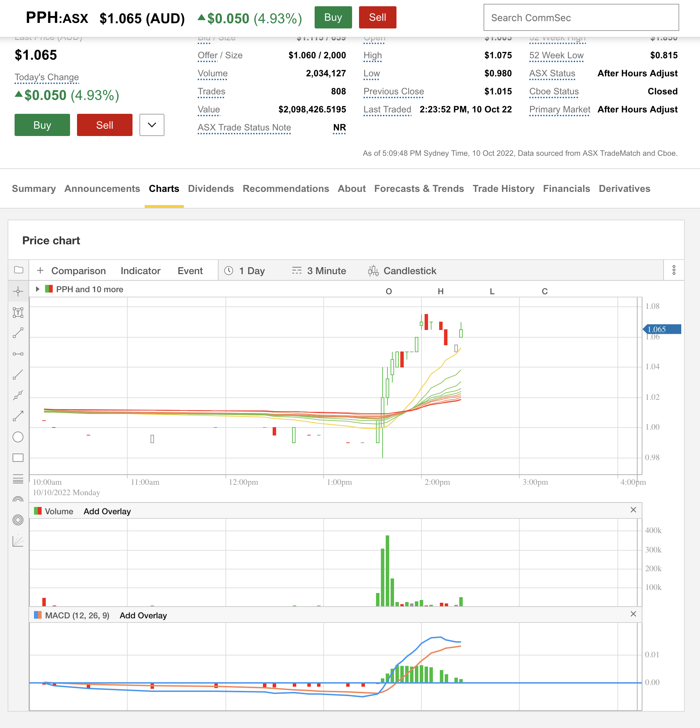Click the green Buy button in header
This screenshot has height=728, width=700.
point(333,17)
